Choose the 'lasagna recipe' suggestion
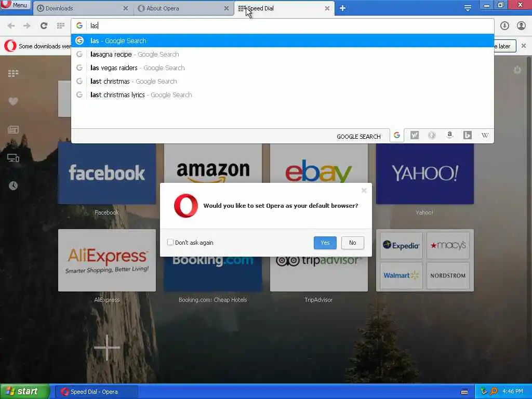Image resolution: width=532 pixels, height=399 pixels. pyautogui.click(x=282, y=54)
